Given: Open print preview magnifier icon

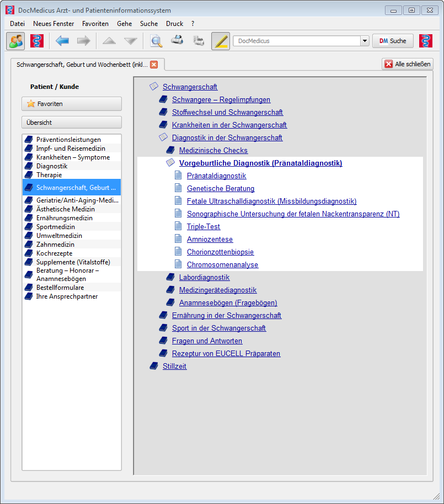Looking at the screenshot, I should 156,41.
